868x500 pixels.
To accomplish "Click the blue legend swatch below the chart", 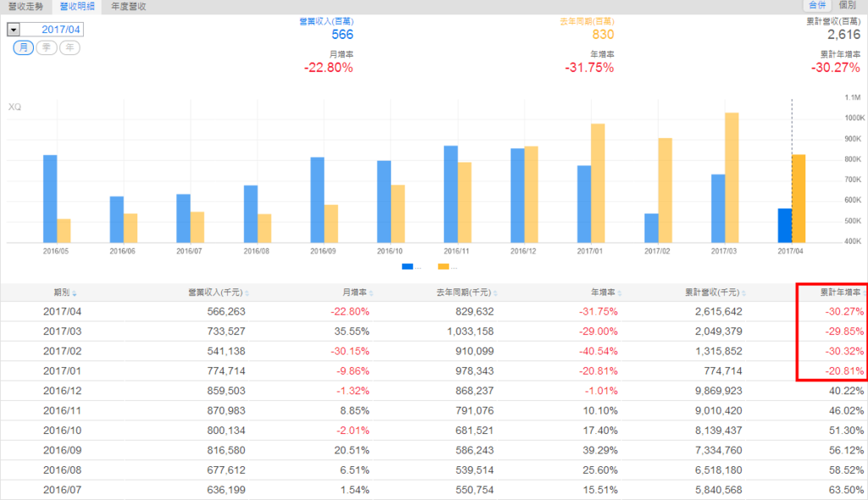I will pyautogui.click(x=408, y=267).
